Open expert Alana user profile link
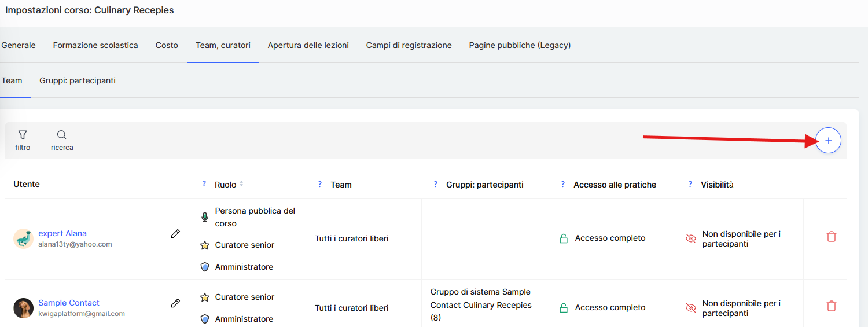The width and height of the screenshot is (868, 327). [x=62, y=233]
